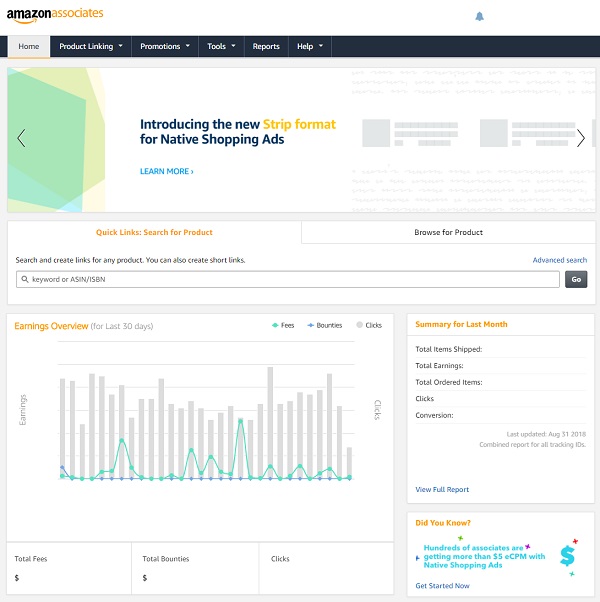
Task: Click the Did You Know? heading
Action: tap(443, 523)
